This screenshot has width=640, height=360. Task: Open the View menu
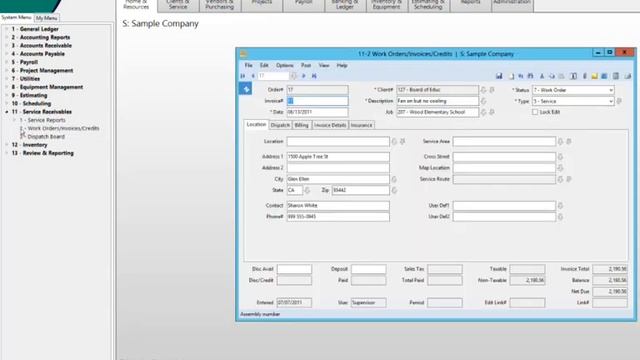[x=324, y=65]
